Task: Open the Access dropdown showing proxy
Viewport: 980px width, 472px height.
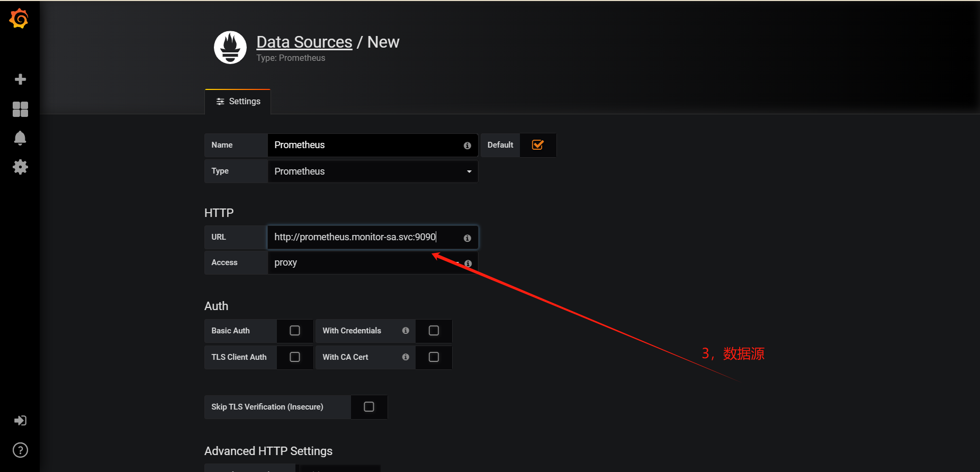Action: pyautogui.click(x=373, y=263)
